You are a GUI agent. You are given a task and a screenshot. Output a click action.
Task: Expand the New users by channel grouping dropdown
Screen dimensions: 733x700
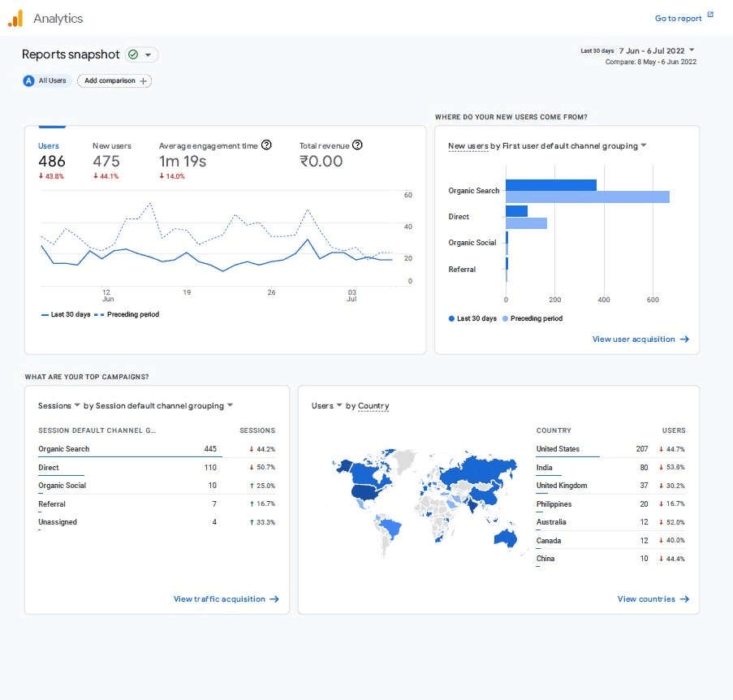tap(643, 146)
